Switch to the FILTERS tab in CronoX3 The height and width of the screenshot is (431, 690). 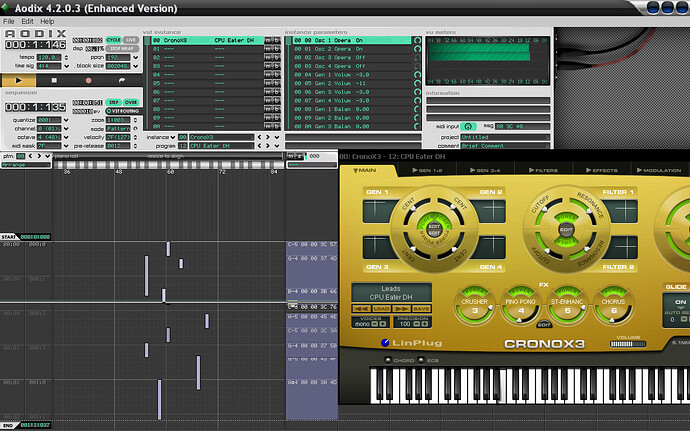pyautogui.click(x=543, y=171)
